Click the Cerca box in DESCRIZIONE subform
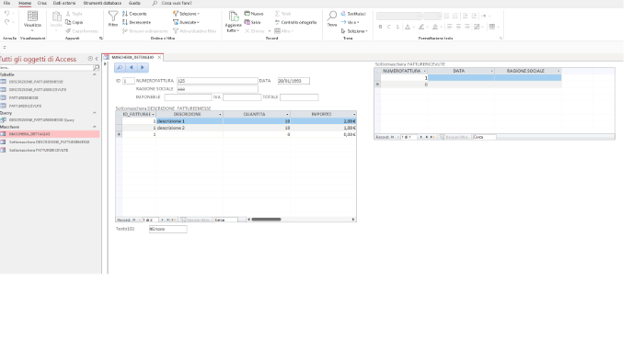This screenshot has height=362, width=644. (x=225, y=220)
